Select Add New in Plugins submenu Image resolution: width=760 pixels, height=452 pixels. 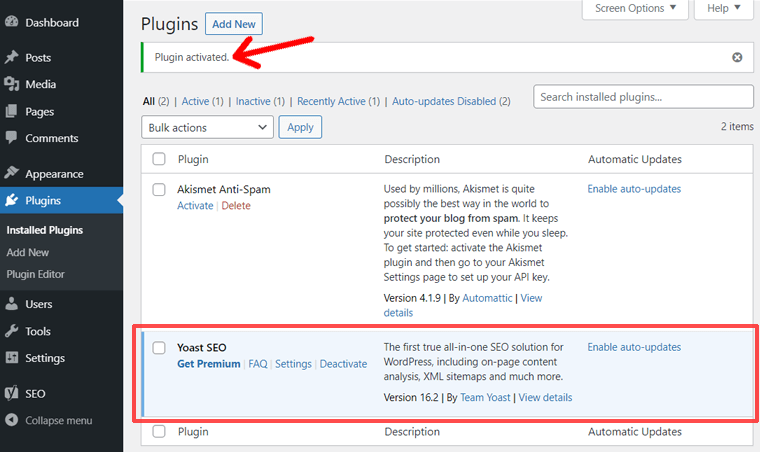pyautogui.click(x=28, y=252)
